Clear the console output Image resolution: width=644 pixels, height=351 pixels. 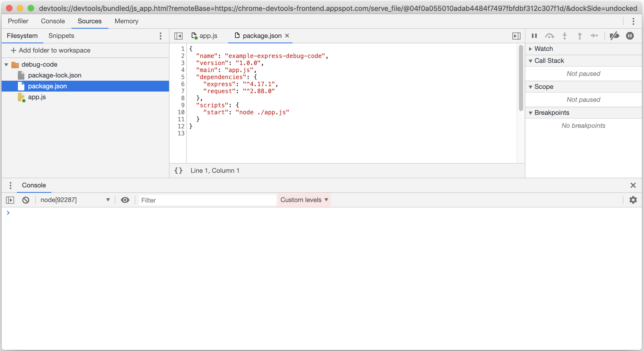26,200
